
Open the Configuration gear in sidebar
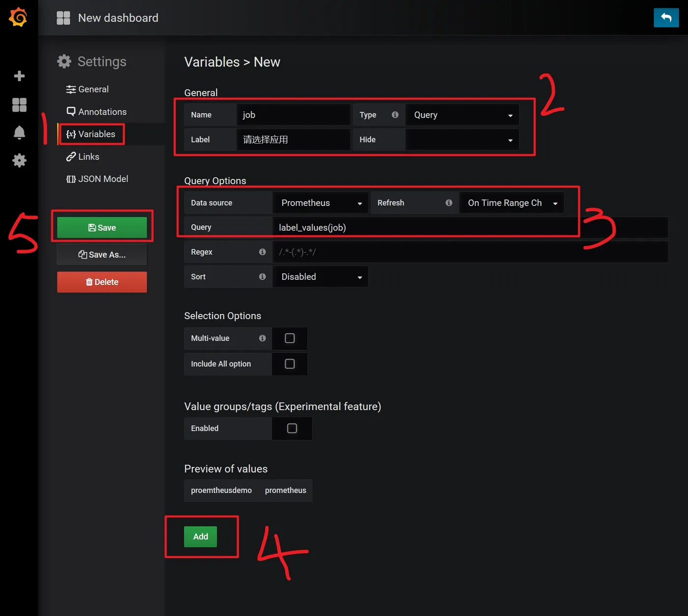[19, 160]
